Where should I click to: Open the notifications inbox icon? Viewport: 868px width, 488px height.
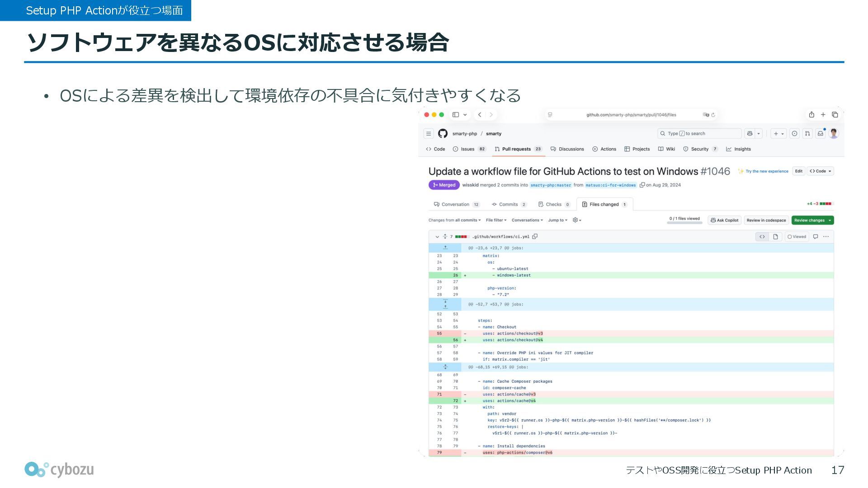(820, 133)
